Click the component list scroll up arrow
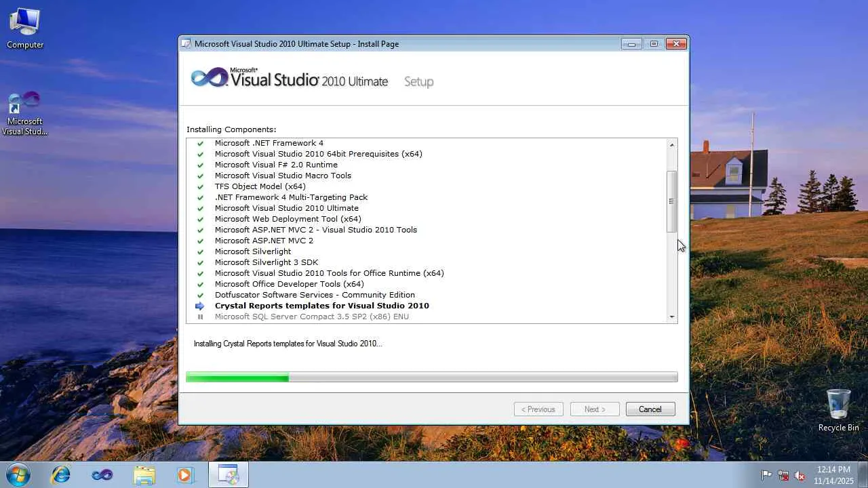This screenshot has height=488, width=868. click(x=672, y=144)
